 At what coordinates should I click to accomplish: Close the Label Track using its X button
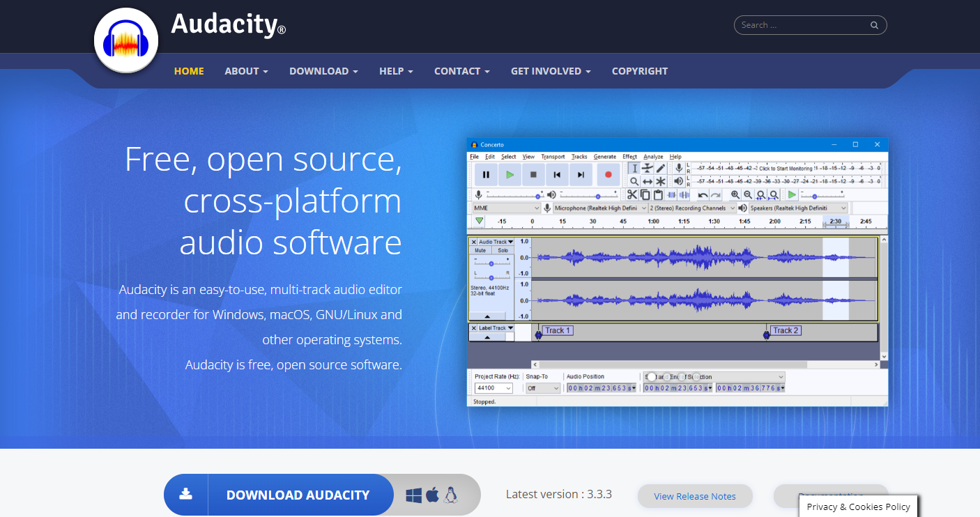tap(474, 327)
